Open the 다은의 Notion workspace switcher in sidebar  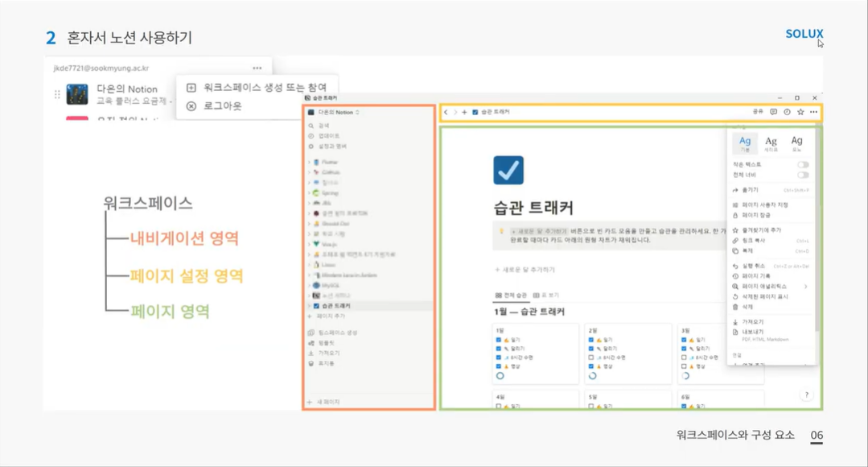click(335, 112)
